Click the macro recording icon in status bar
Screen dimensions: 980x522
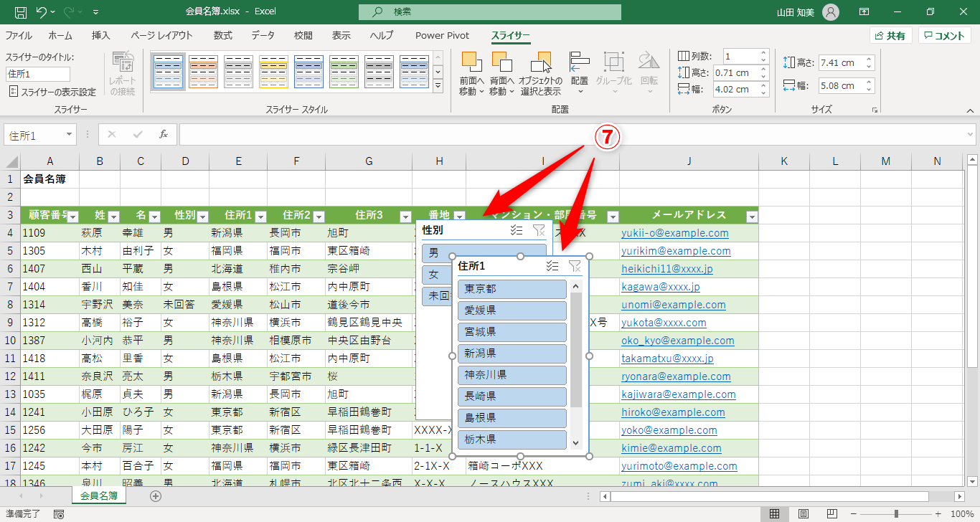pos(59,514)
